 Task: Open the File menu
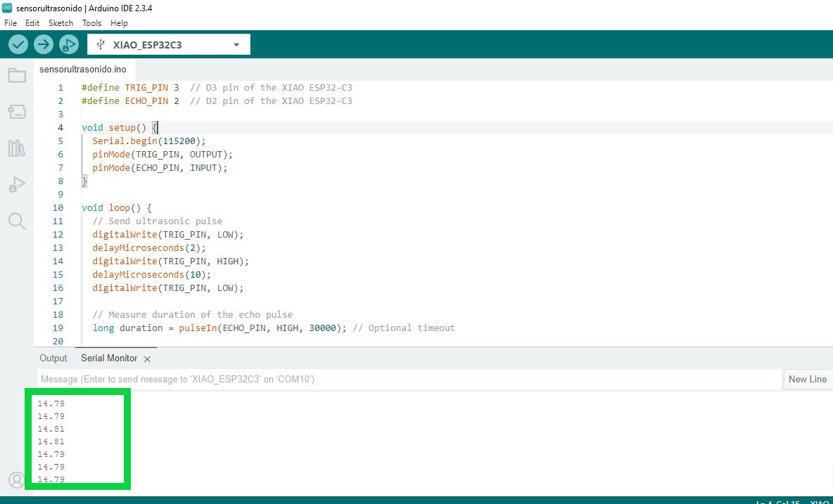click(x=11, y=23)
